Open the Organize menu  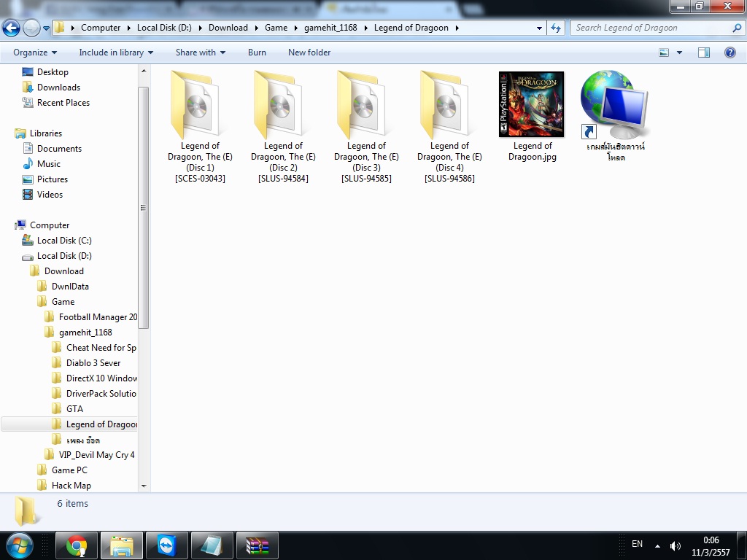(x=35, y=52)
